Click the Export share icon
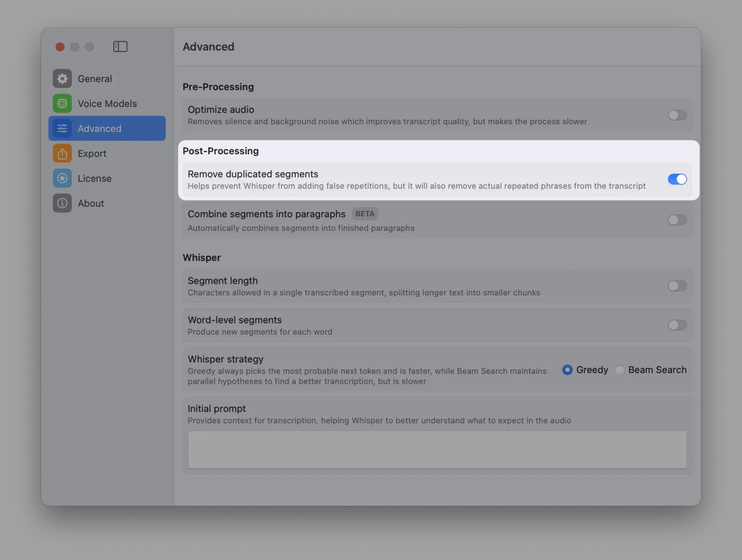Viewport: 742px width, 560px height. [62, 153]
